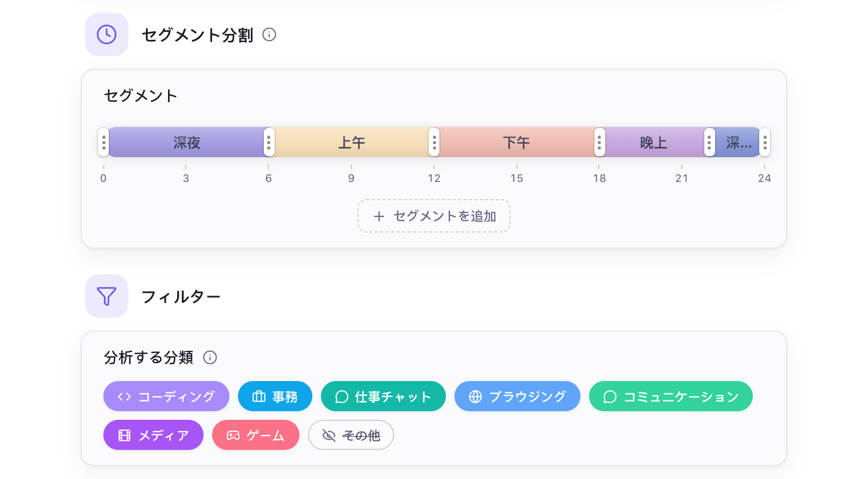Click the clock icon beside セグメント分割
This screenshot has height=479, width=868.
pyautogui.click(x=107, y=34)
